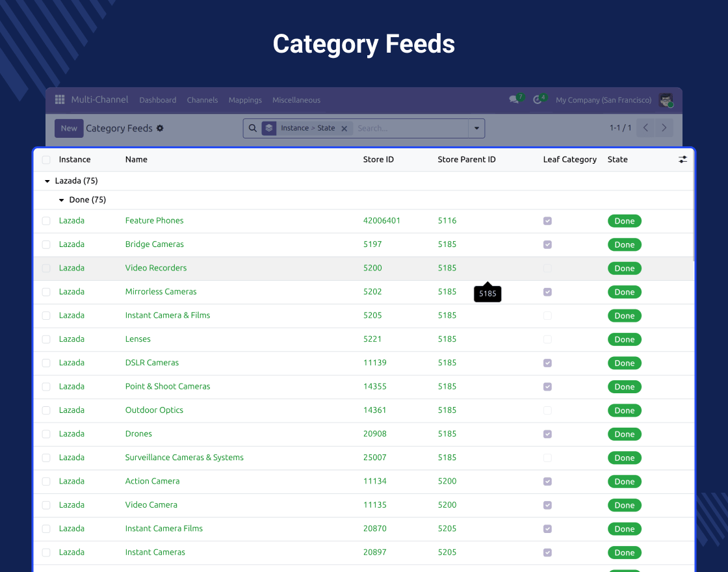Sort by the State column header

[x=617, y=159]
